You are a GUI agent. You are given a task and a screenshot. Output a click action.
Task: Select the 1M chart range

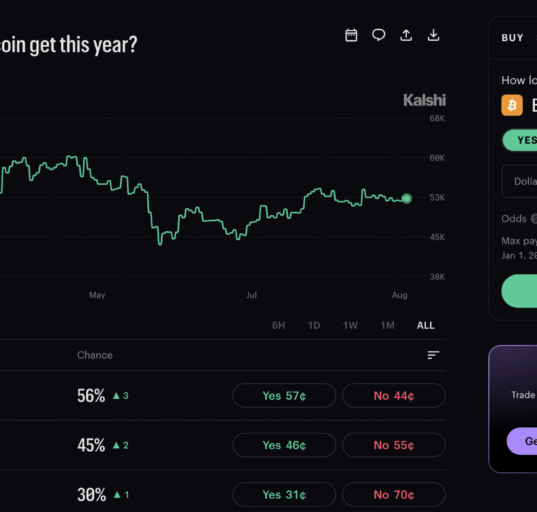click(387, 325)
